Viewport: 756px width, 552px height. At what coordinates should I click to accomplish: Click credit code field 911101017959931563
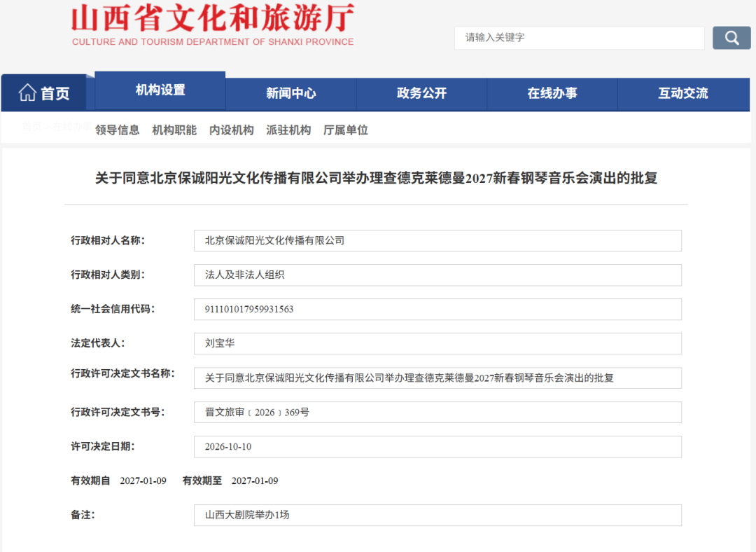[437, 310]
